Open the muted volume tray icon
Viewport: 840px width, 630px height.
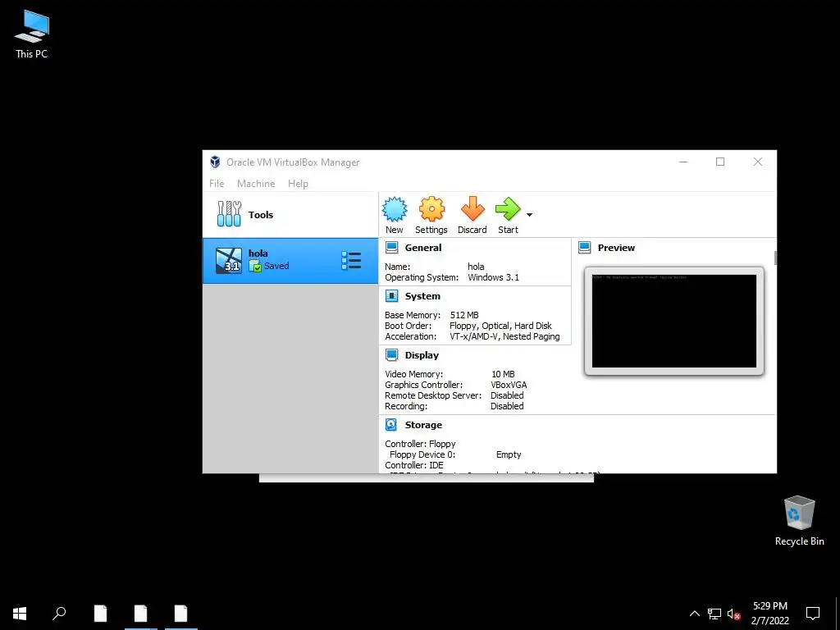pos(733,614)
